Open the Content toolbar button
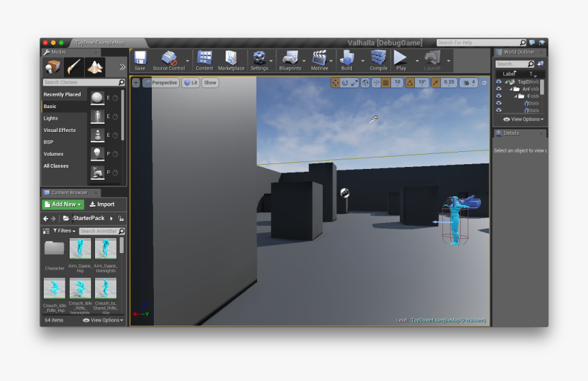The image size is (588, 381). (x=204, y=60)
